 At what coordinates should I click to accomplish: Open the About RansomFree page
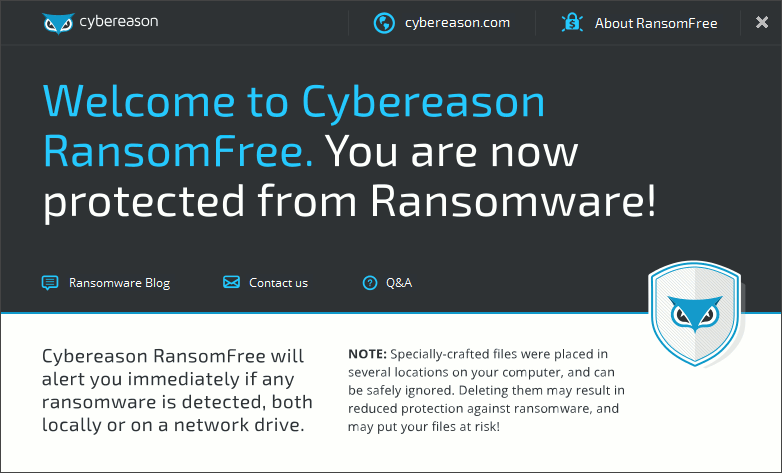656,23
